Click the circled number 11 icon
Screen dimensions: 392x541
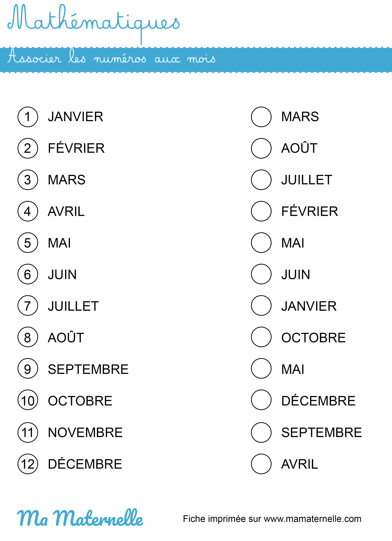click(28, 432)
